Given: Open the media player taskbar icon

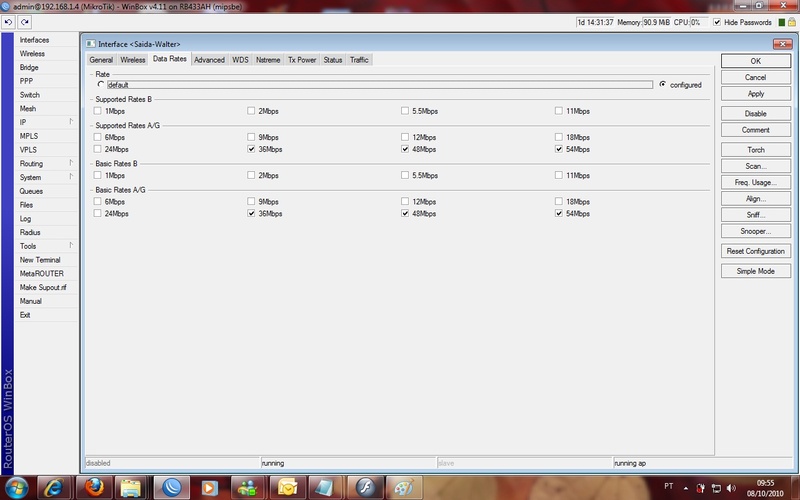Looking at the screenshot, I should (209, 488).
